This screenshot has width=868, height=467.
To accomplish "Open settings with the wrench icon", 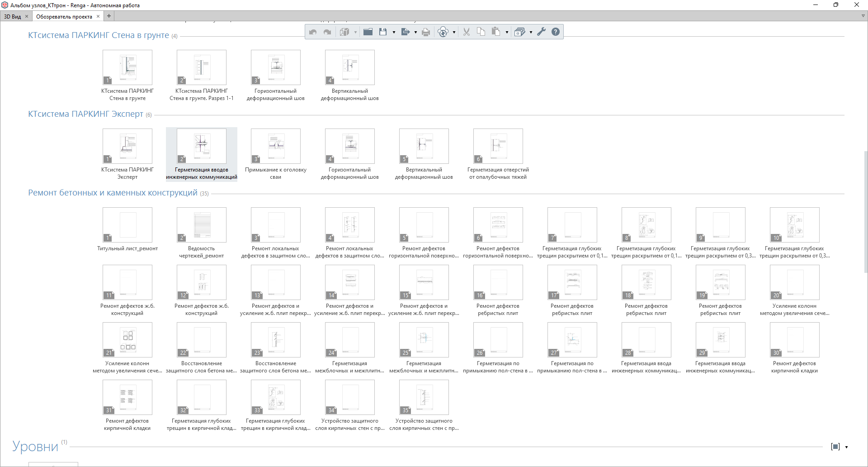I will [x=541, y=32].
